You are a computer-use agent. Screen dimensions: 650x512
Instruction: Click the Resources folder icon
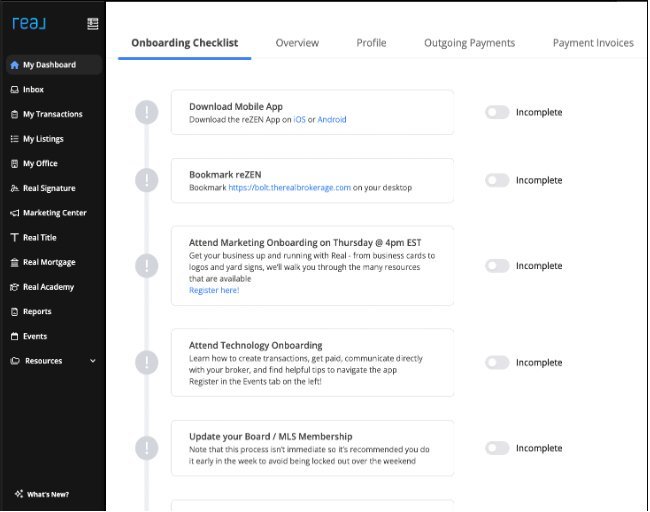15,361
